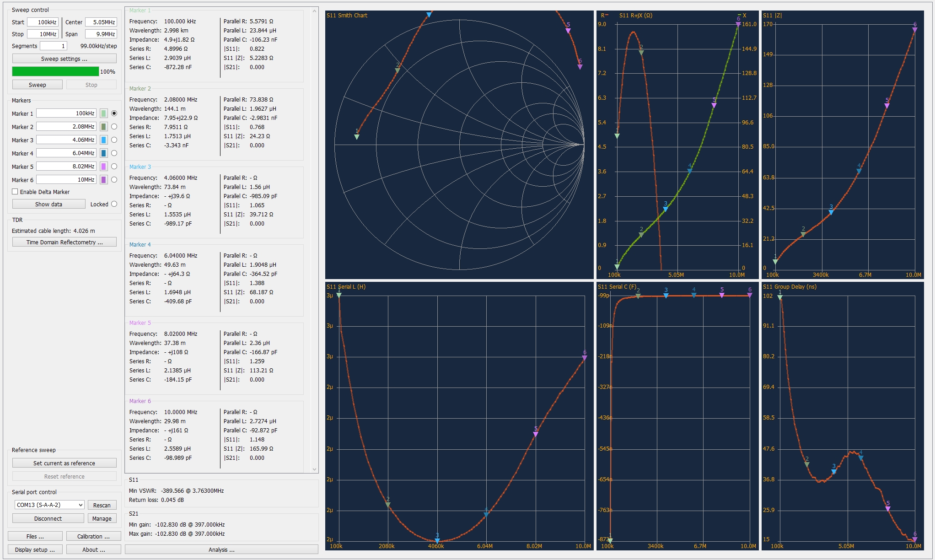Toggle the Locked radio button
The width and height of the screenshot is (935, 560).
tap(114, 204)
